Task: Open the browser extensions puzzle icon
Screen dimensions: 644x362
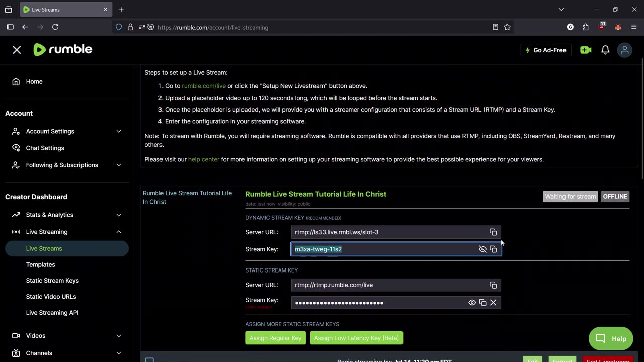Action: tap(585, 27)
